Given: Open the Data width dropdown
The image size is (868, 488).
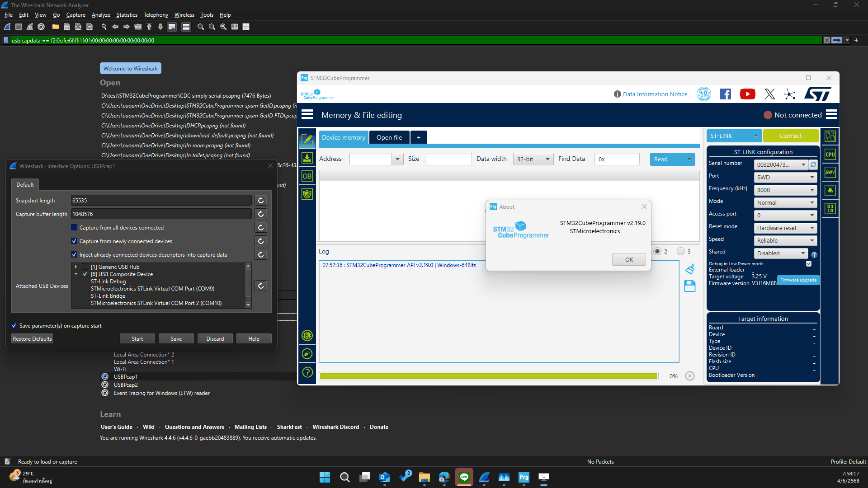Looking at the screenshot, I should coord(533,159).
